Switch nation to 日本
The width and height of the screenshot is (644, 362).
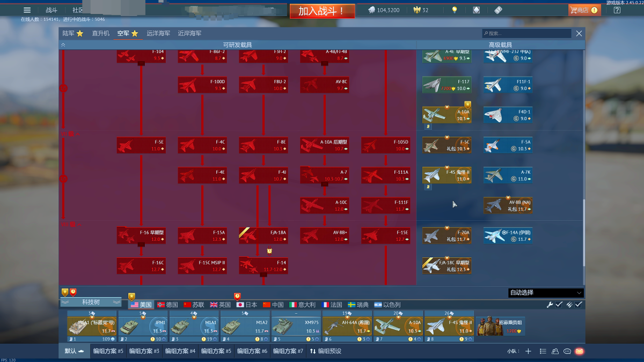tap(247, 305)
